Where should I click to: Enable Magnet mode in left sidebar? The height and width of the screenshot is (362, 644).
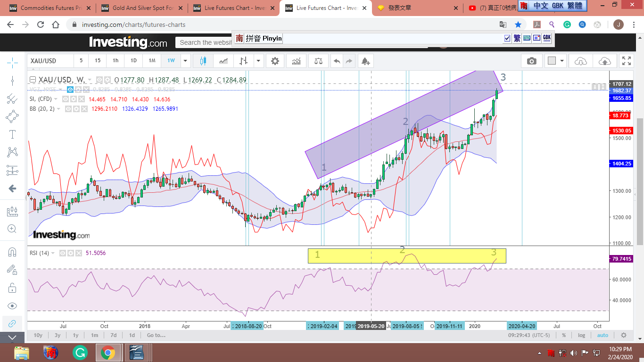[12, 252]
